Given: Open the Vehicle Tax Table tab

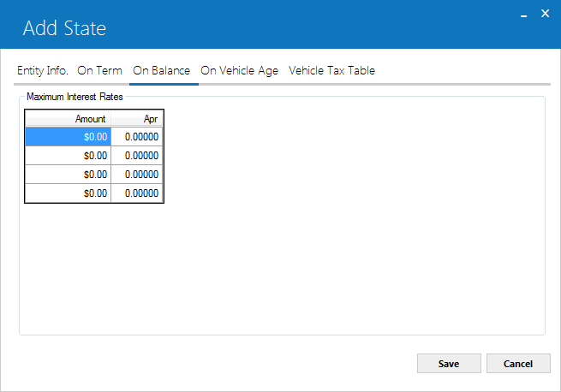Looking at the screenshot, I should [331, 70].
